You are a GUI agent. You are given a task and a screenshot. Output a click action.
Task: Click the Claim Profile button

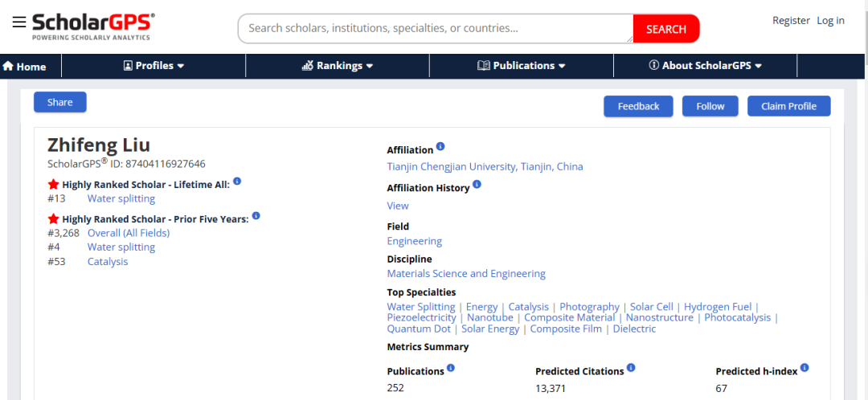(x=788, y=106)
